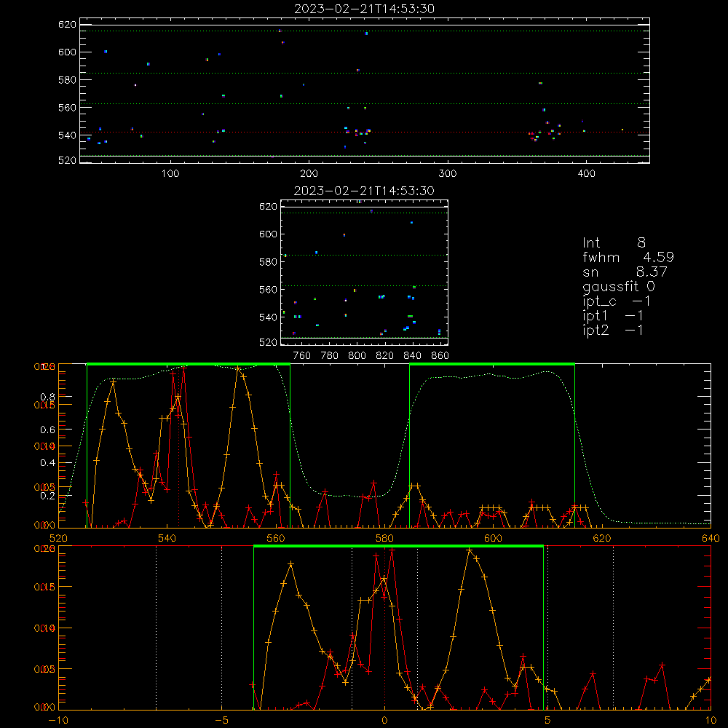Click the 520 y-axis label of top plot
Screen dimensions: 728x728
67,160
